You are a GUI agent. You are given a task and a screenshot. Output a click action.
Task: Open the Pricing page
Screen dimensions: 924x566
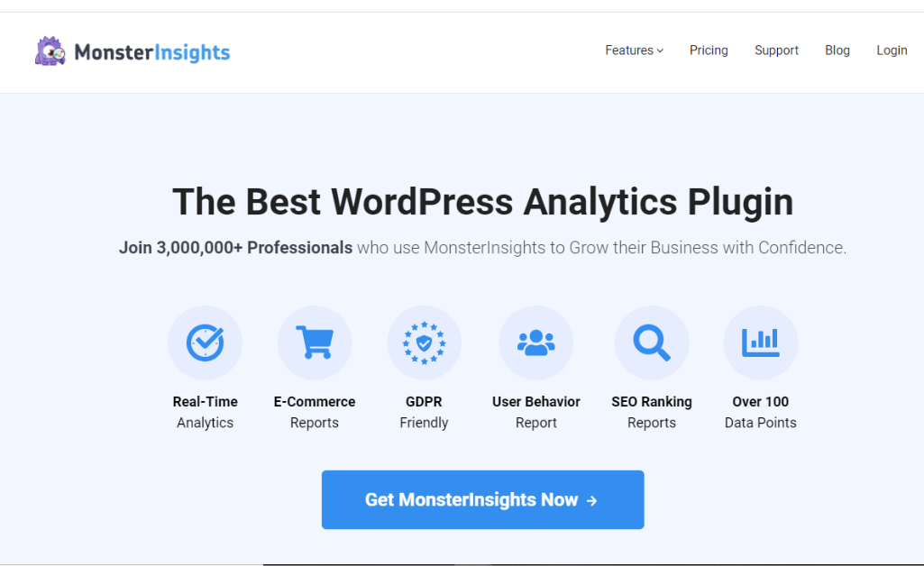click(709, 50)
